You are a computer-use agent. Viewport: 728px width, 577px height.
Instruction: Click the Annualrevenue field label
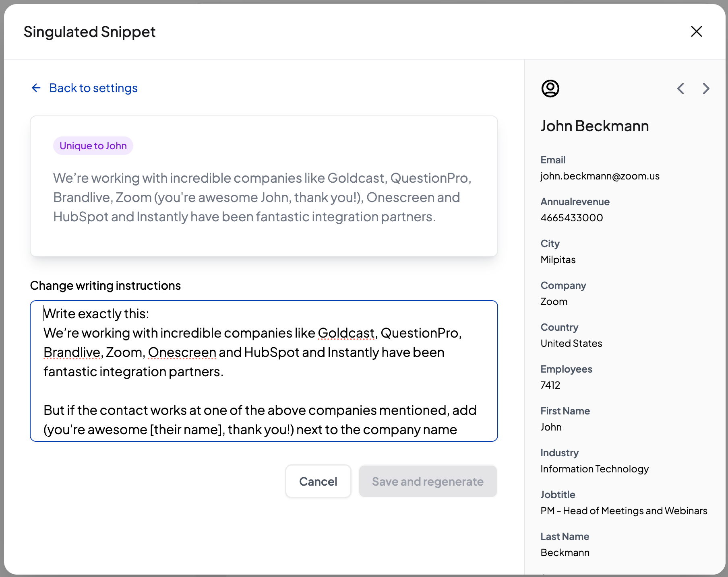(575, 202)
